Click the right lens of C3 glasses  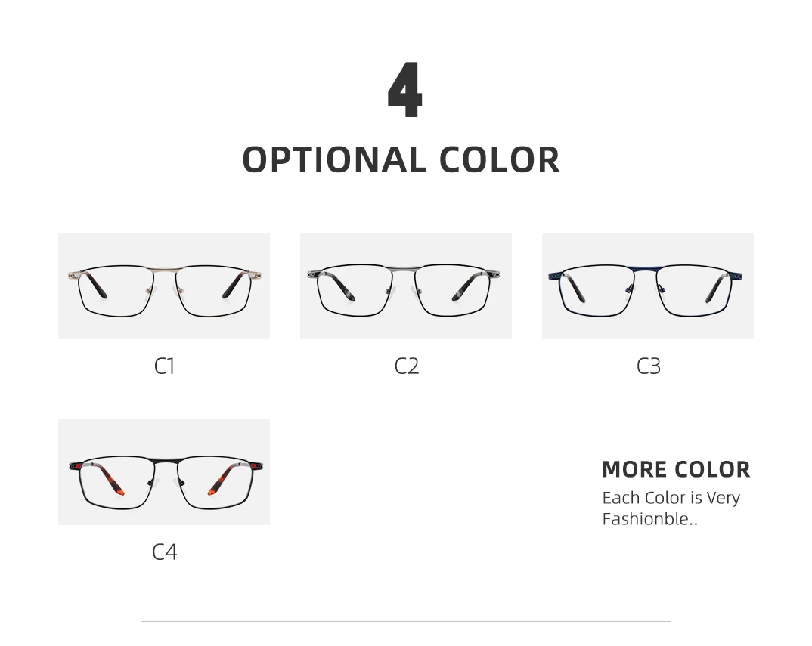696,291
